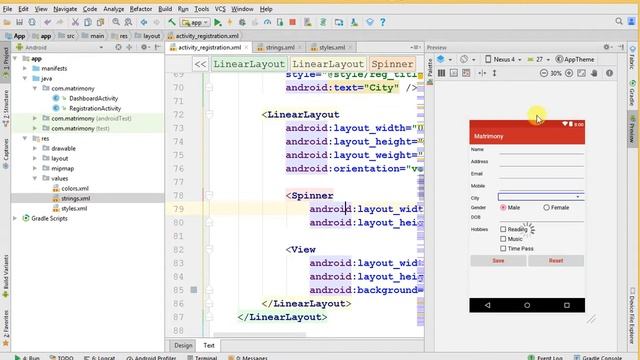This screenshot has height=360, width=640.
Task: Click the Debug app bug icon
Action: (x=242, y=22)
